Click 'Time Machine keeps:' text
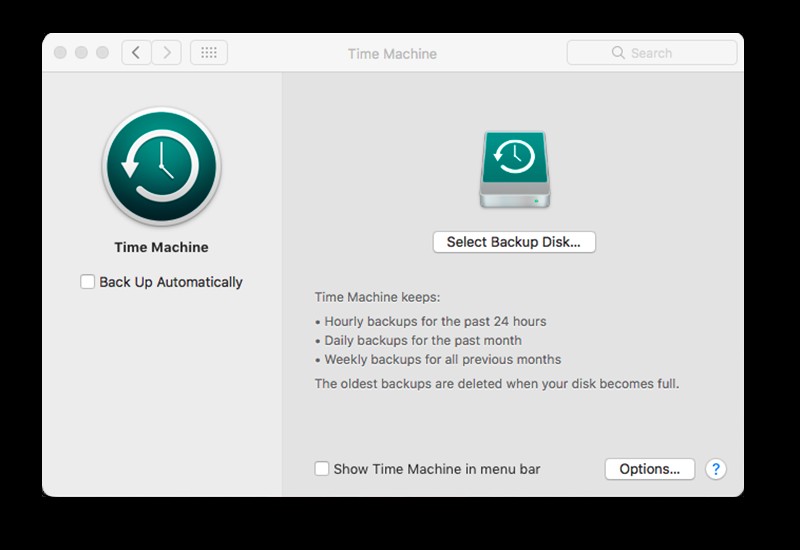 [377, 297]
